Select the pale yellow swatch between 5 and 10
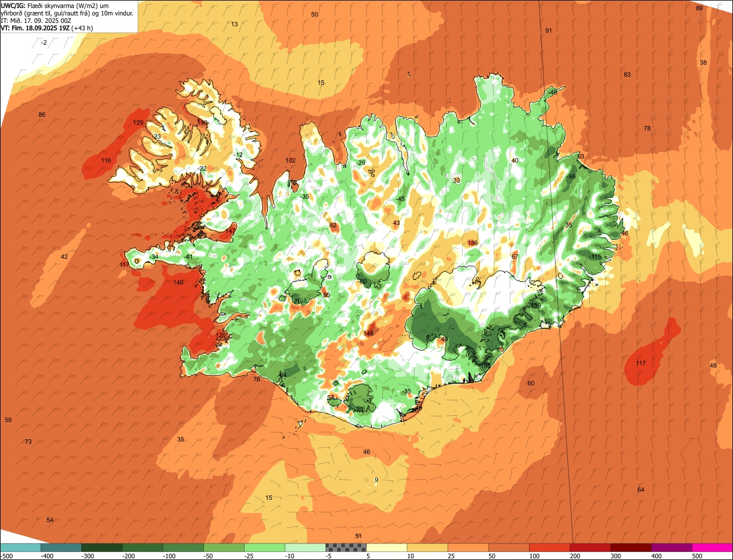 [x=387, y=547]
